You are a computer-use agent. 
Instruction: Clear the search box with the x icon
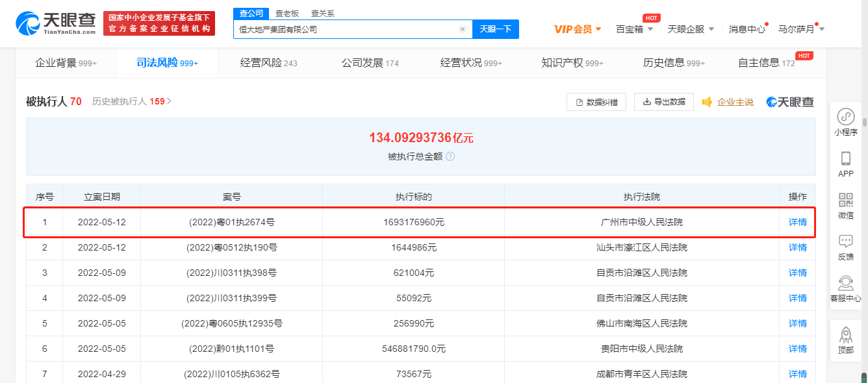pos(463,29)
